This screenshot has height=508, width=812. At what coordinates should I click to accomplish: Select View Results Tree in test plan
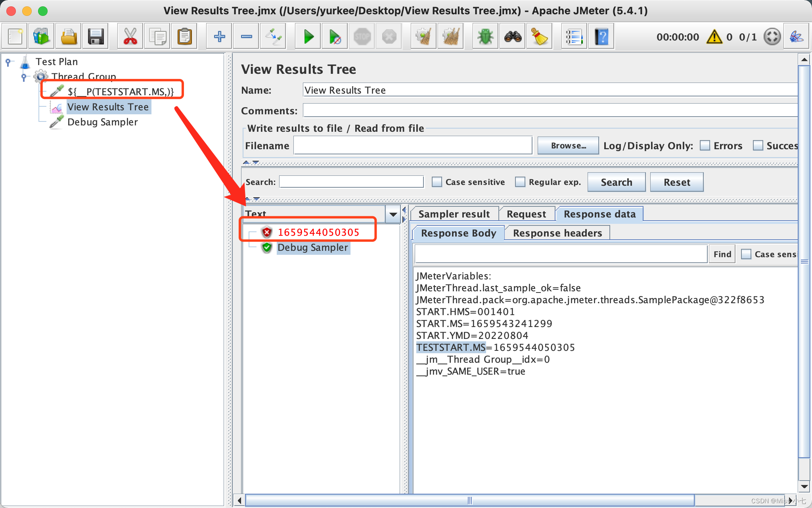point(108,107)
